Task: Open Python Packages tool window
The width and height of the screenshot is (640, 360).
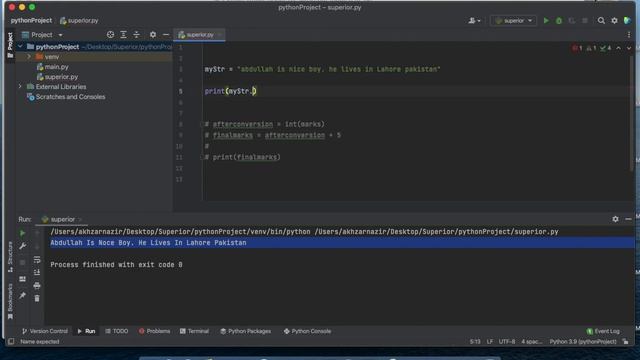Action: [x=246, y=331]
